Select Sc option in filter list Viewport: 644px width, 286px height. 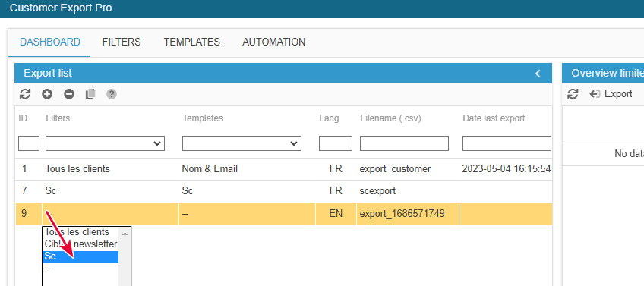[x=80, y=256]
